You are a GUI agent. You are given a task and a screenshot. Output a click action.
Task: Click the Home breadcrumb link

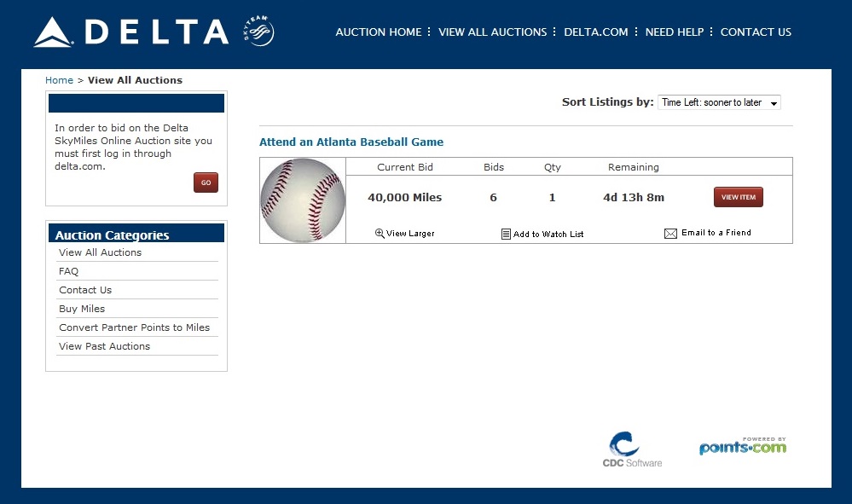[x=59, y=80]
